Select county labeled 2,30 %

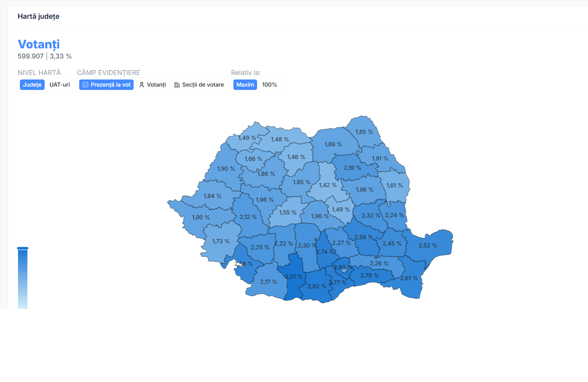306,246
